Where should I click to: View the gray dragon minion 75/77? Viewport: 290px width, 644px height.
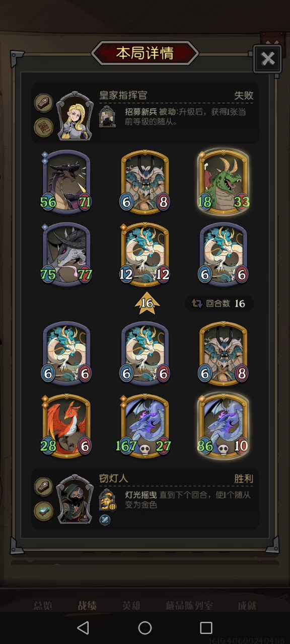click(67, 255)
